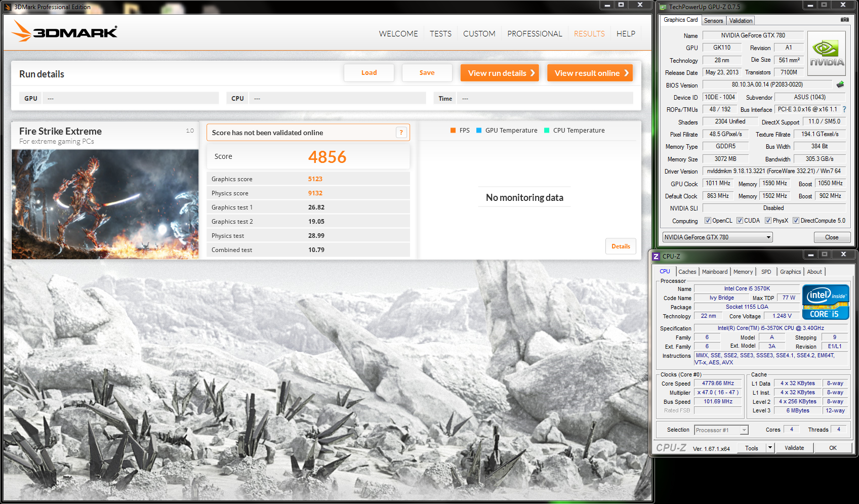859x504 pixels.
Task: Click bus interface question mark icon
Action: (x=844, y=109)
